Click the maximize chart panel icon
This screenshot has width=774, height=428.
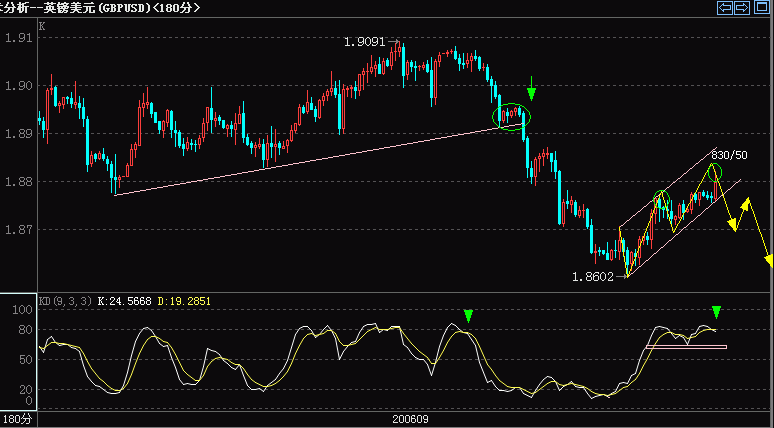(x=760, y=7)
